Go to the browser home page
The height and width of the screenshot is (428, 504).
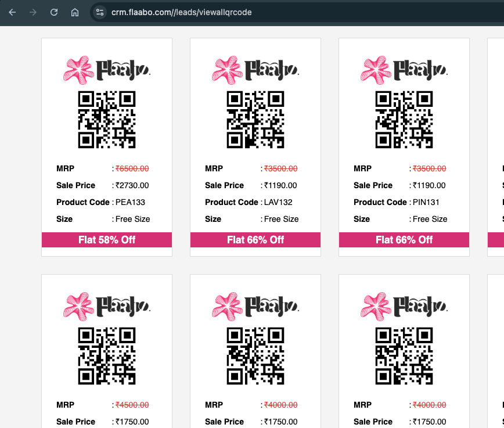tap(74, 12)
